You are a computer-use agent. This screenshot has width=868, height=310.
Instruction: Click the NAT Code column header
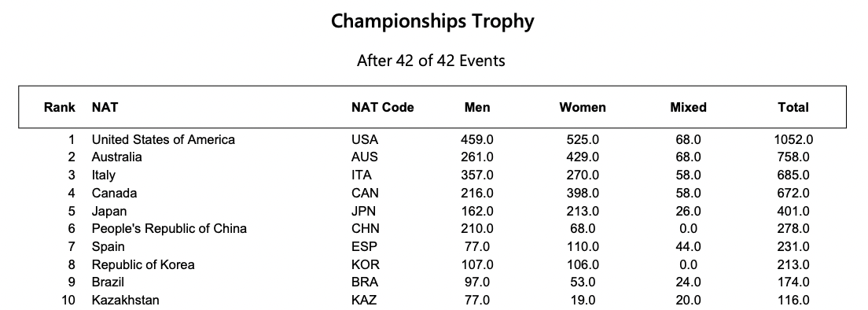pyautogui.click(x=383, y=107)
